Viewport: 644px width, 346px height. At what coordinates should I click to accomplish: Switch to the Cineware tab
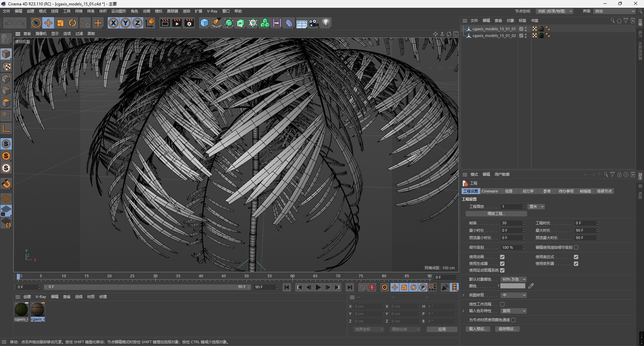click(x=489, y=191)
